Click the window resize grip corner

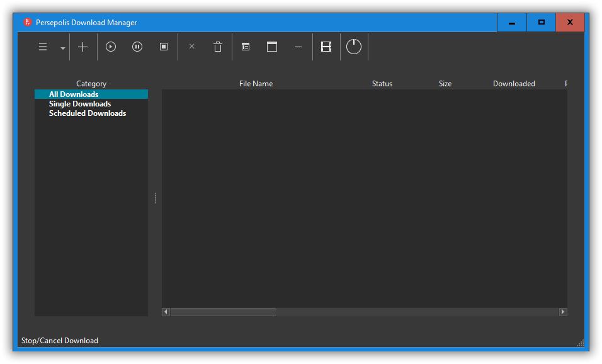click(x=581, y=343)
